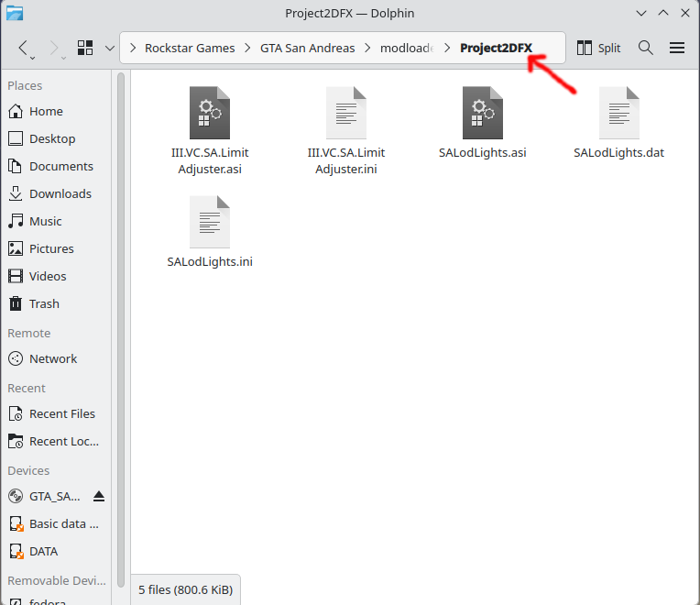Screen dimensions: 700x605
Task: Select the III.VC.SA.LimitAdjuster.ini file icon
Action: 346,113
